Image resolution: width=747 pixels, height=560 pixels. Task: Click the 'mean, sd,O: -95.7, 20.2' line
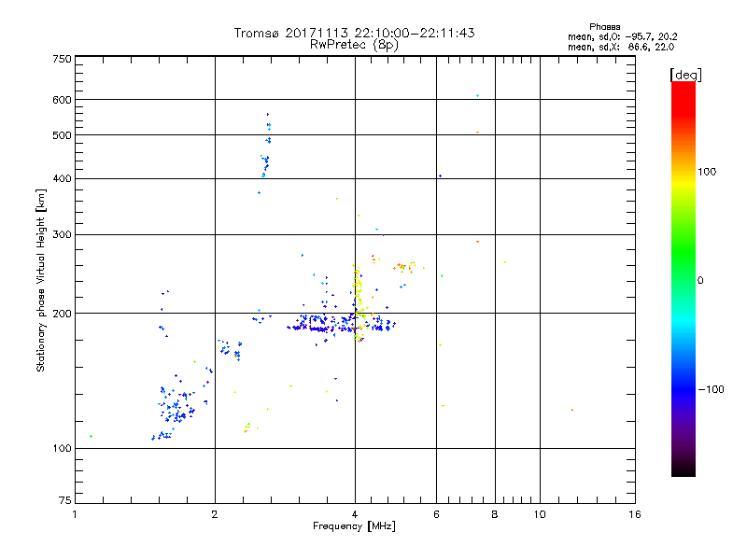622,36
